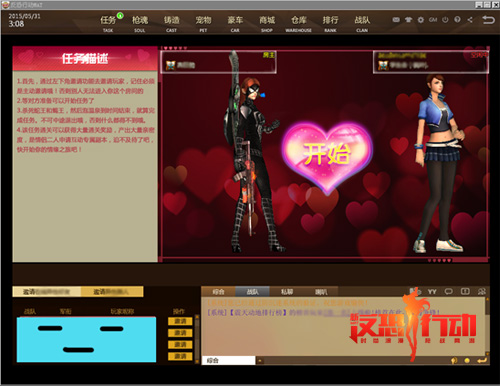This screenshot has height=386, width=500.
Task: Switch to the 战队 chat tab
Action: tap(252, 292)
